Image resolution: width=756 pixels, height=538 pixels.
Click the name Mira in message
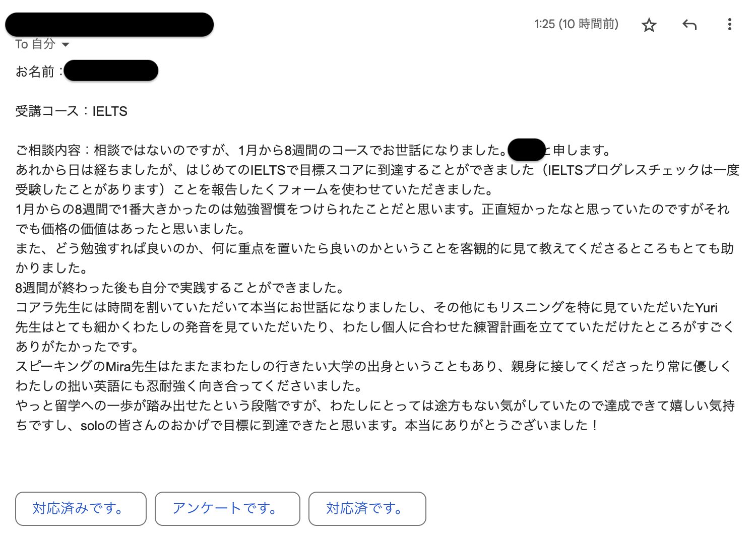118,367
